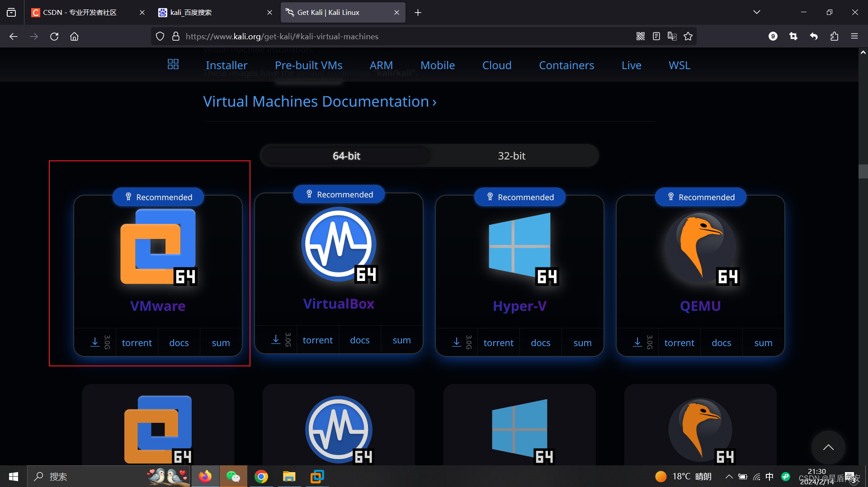Click the VirtualBox torrent link
The image size is (868, 487).
tap(318, 340)
